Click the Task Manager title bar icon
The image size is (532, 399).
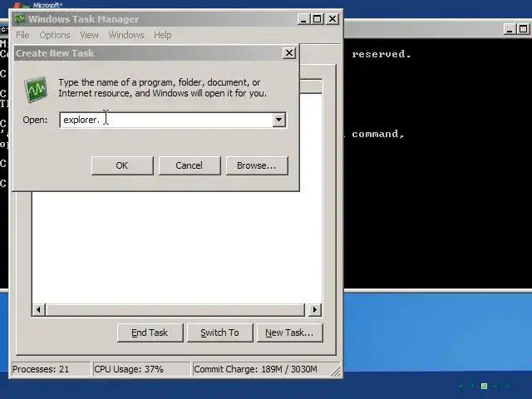pyautogui.click(x=20, y=19)
